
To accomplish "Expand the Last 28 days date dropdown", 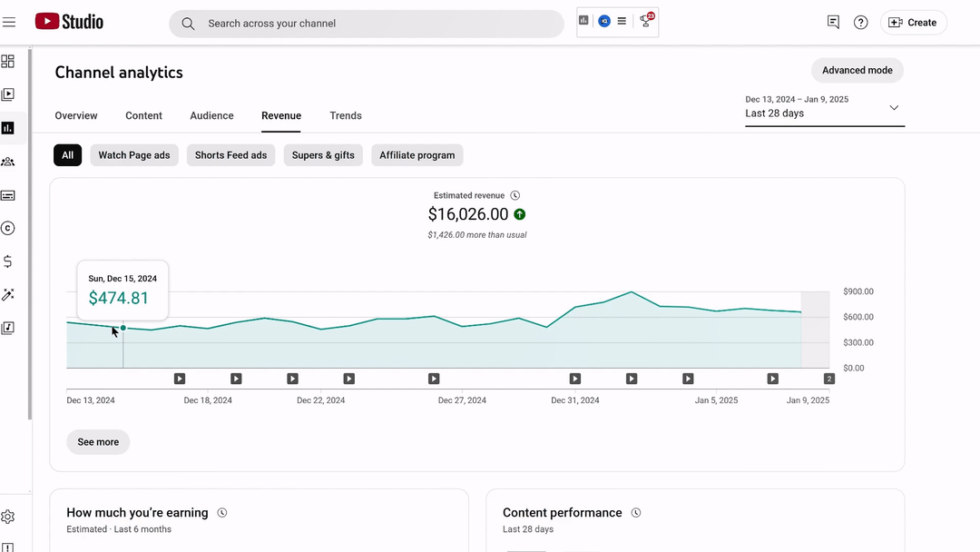I will click(824, 107).
